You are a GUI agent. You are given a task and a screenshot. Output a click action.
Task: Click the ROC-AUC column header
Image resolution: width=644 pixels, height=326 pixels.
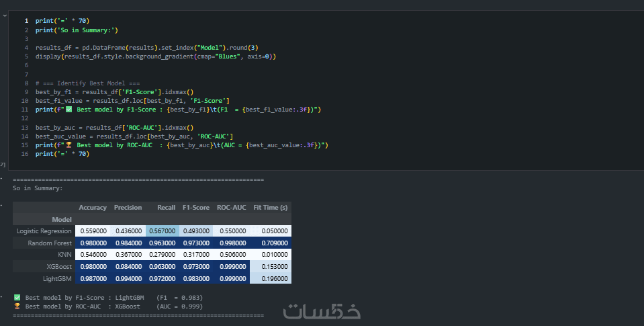pyautogui.click(x=231, y=208)
